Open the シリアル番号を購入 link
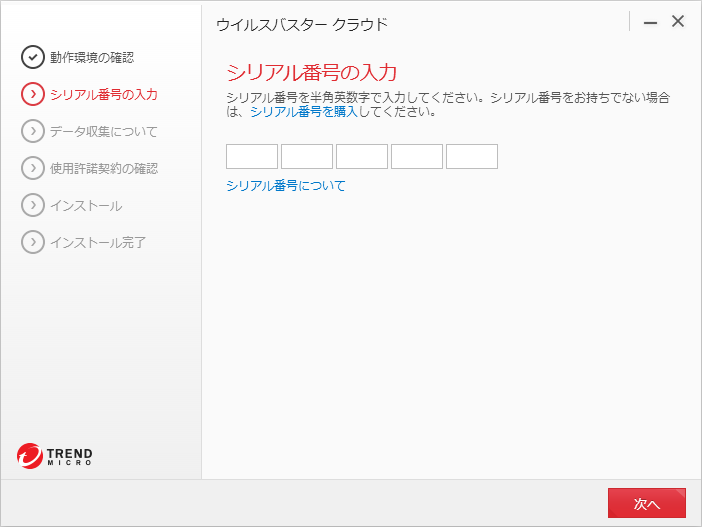The width and height of the screenshot is (702, 527). click(x=304, y=112)
